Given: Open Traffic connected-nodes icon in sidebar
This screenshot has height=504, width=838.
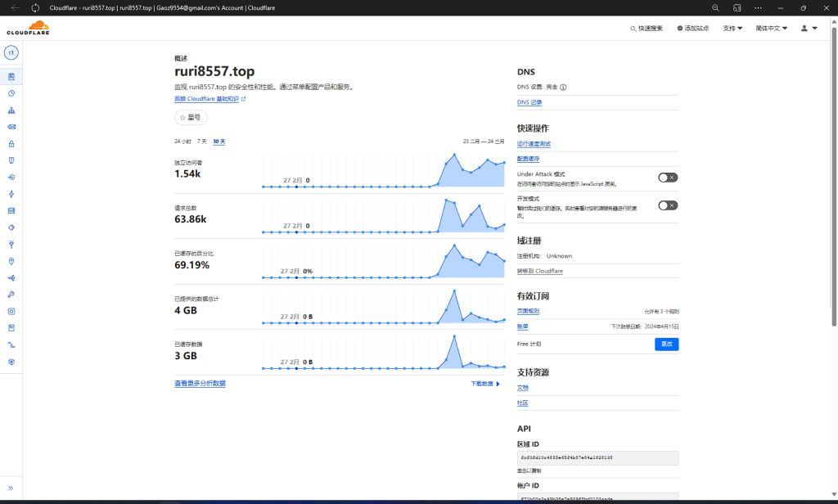Looking at the screenshot, I should [x=11, y=278].
